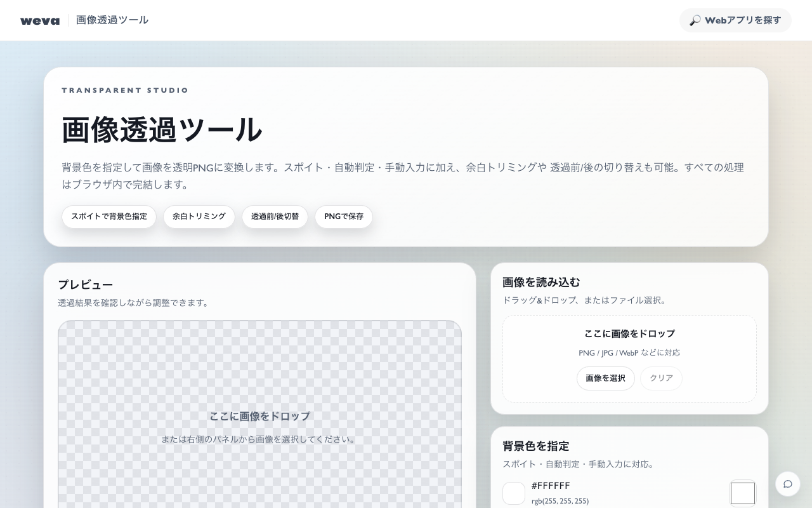Click the 透過結果を確認しながら調整できます text
This screenshot has height=508, width=812.
(134, 303)
